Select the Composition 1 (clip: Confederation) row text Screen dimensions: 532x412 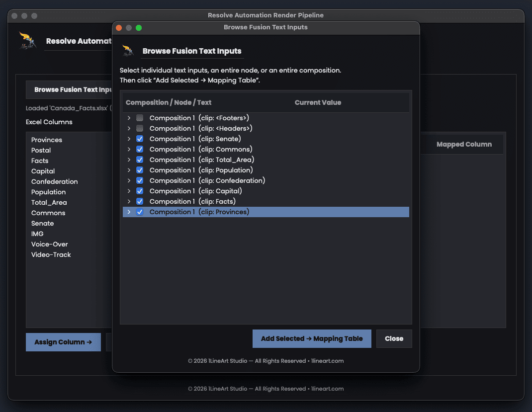click(x=207, y=181)
